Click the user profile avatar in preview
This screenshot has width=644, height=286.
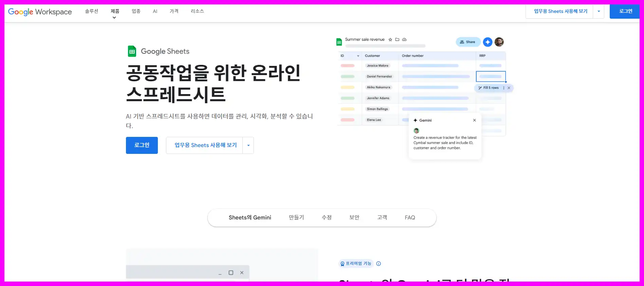(499, 42)
